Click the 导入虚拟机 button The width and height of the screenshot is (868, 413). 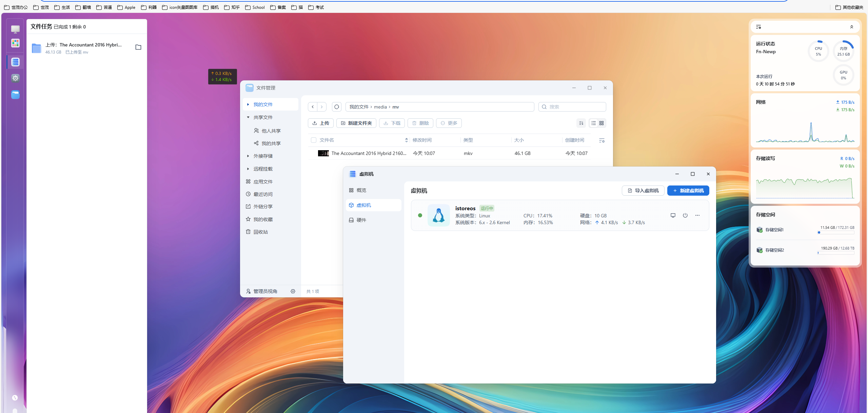(643, 191)
